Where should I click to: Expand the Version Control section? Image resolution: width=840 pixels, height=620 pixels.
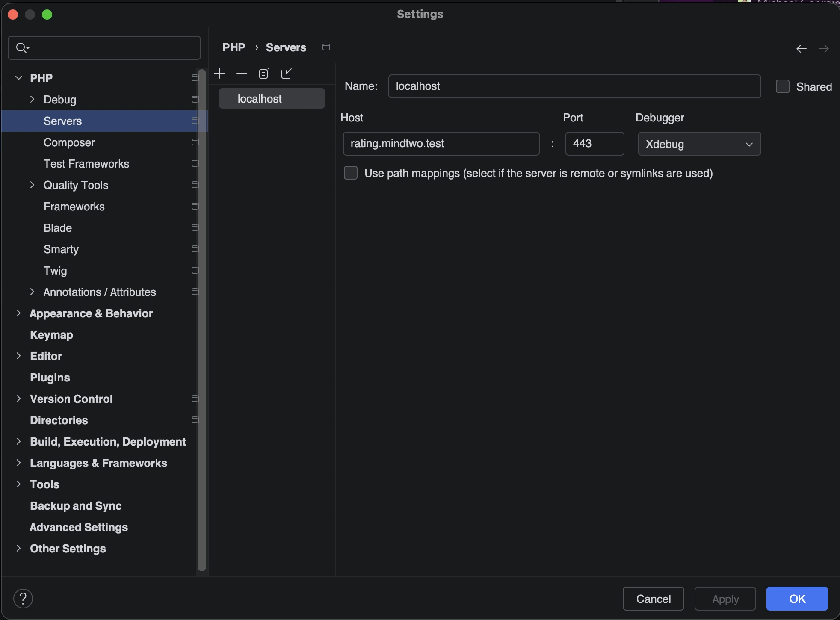pyautogui.click(x=18, y=399)
